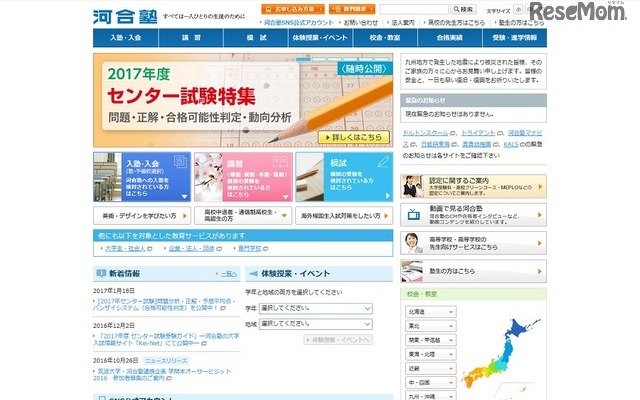Expand 高校中退者・通信制高校生 dropdown button
640x400 pixels.
[243, 216]
